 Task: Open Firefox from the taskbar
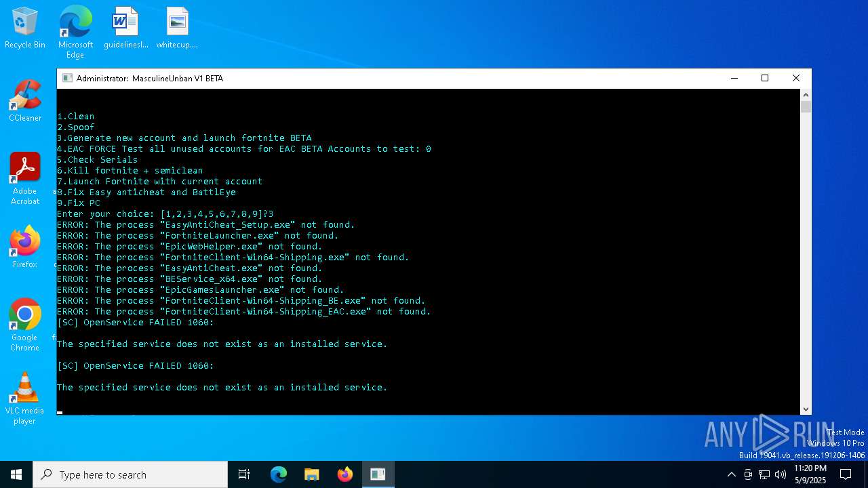point(345,474)
